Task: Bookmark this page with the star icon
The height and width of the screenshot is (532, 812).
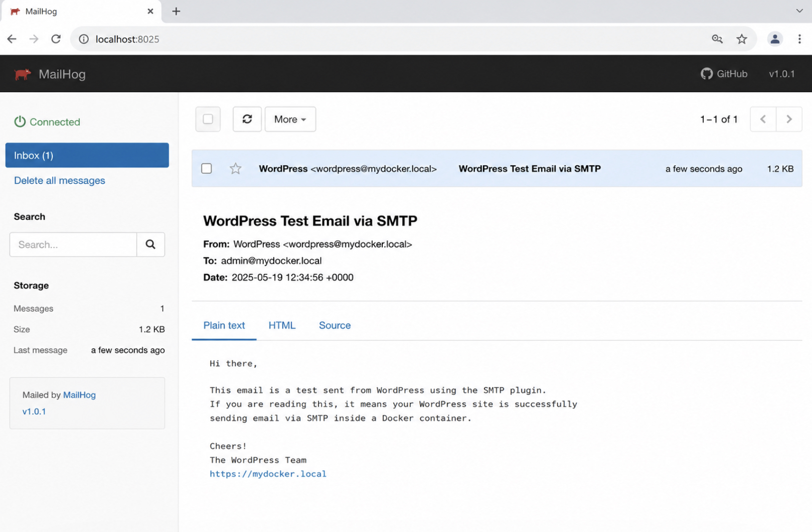Action: tap(742, 39)
